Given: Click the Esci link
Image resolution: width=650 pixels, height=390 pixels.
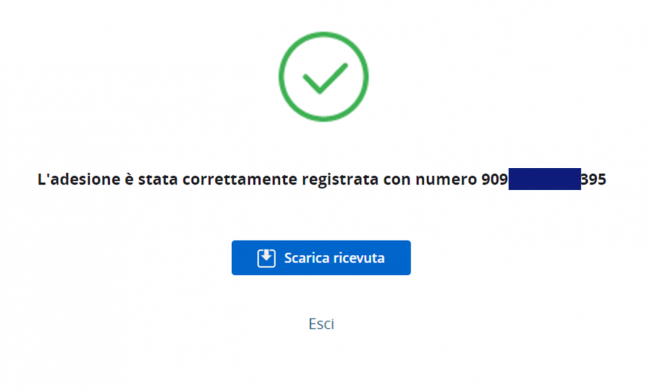Looking at the screenshot, I should point(321,324).
